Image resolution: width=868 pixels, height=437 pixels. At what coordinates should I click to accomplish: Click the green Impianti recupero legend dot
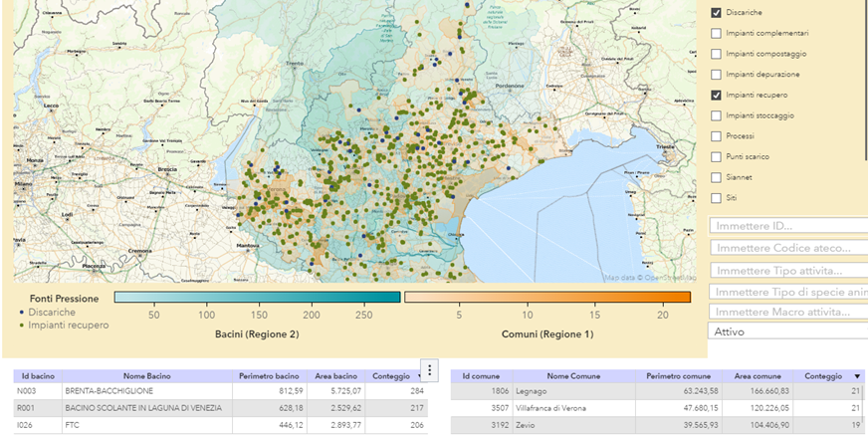point(22,326)
